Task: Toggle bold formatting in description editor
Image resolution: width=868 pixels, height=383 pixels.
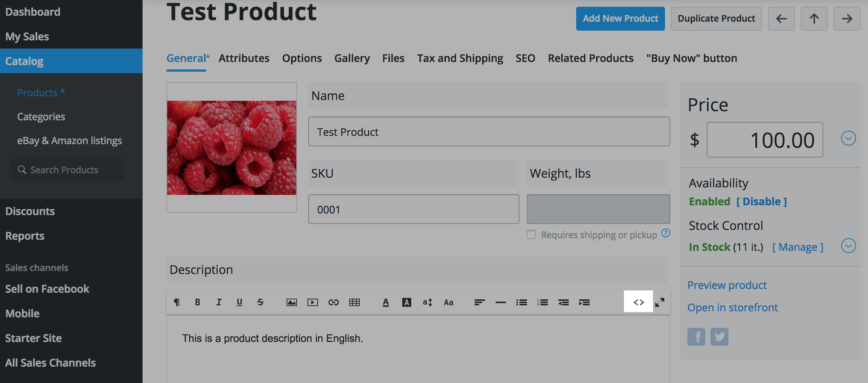Action: click(x=197, y=302)
